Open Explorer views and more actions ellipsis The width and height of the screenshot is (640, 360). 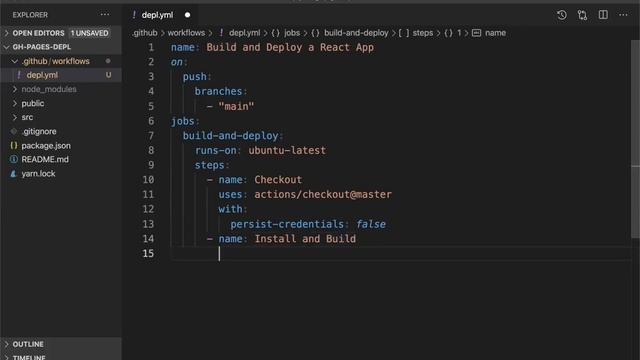105,15
